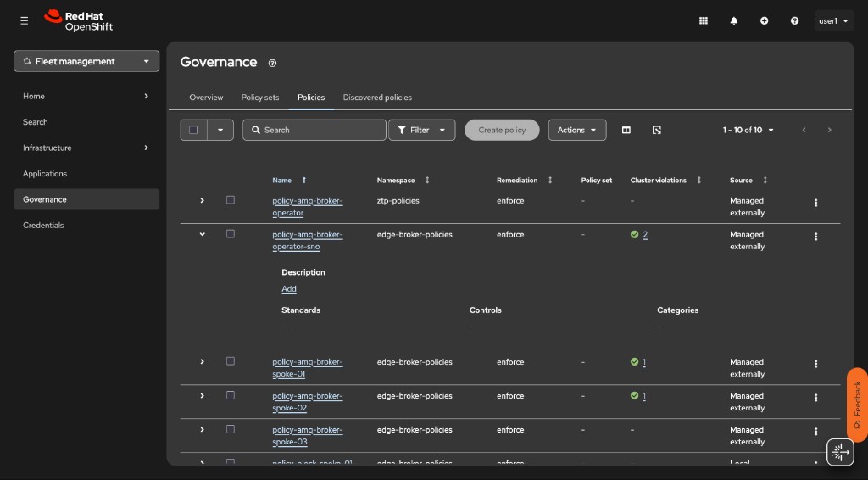Open the AI assistant sparkle button

(840, 452)
